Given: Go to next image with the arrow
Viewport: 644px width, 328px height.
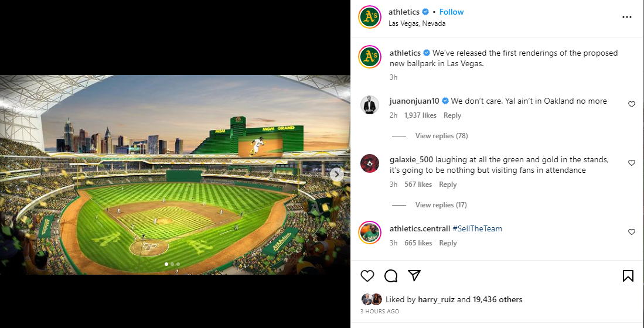Looking at the screenshot, I should (x=337, y=174).
